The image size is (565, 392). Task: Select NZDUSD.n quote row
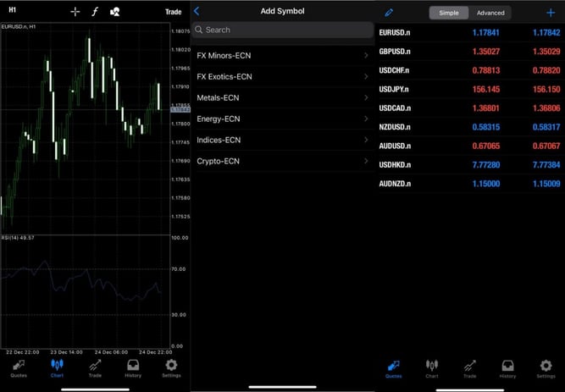tap(470, 127)
